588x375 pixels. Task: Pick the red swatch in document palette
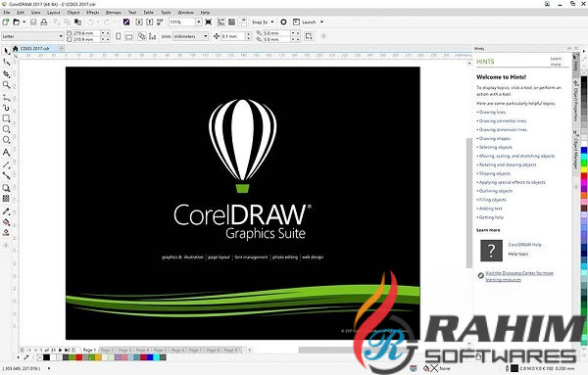click(78, 357)
